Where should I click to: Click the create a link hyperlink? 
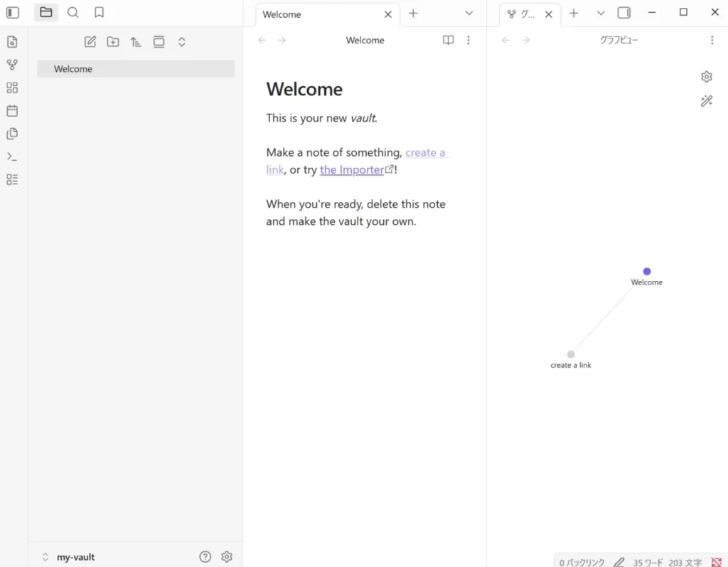click(x=424, y=153)
